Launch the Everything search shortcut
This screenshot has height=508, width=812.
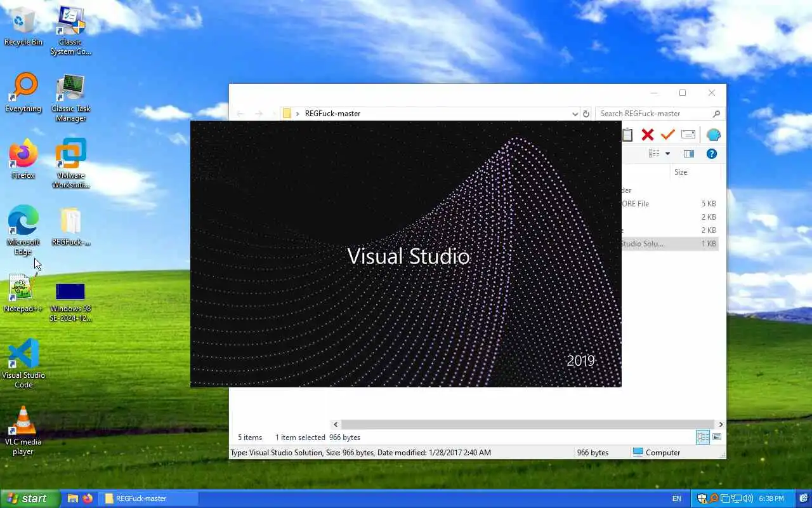(23, 93)
